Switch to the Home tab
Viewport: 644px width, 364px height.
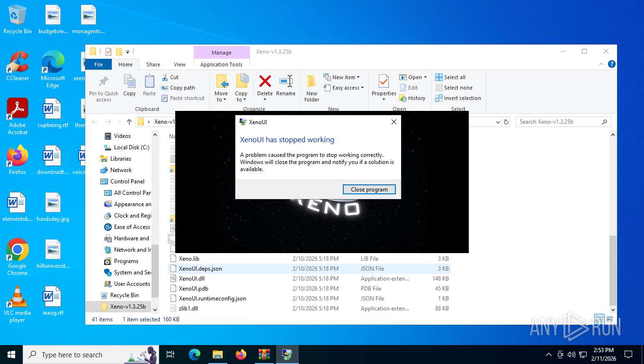click(125, 64)
